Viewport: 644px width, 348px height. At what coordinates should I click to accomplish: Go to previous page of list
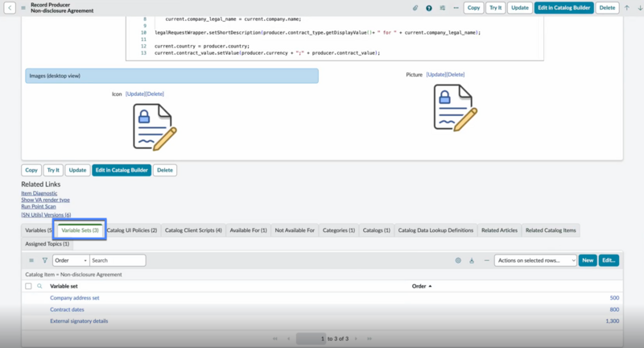pyautogui.click(x=288, y=338)
